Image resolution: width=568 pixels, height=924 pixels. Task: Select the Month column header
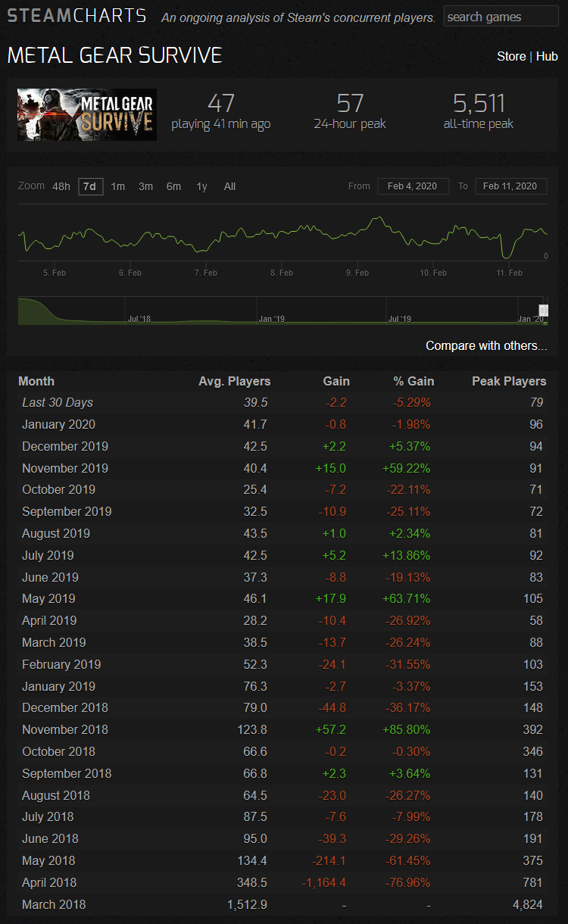(36, 381)
